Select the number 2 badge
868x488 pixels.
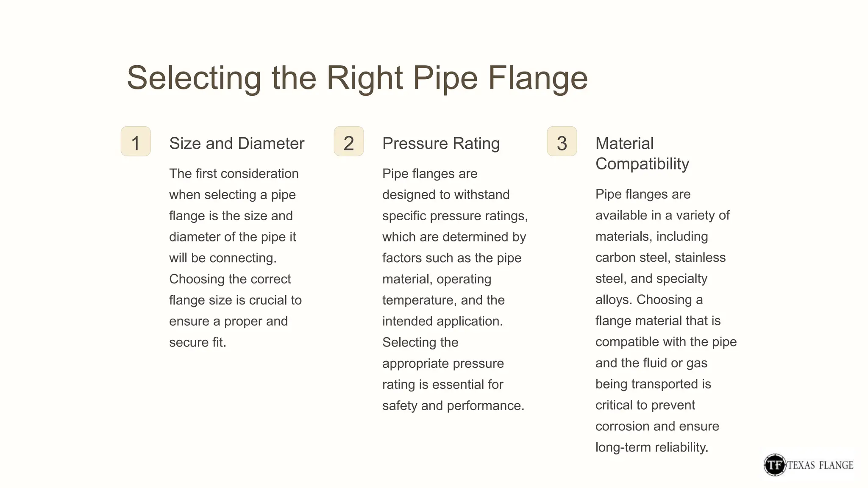pyautogui.click(x=349, y=141)
